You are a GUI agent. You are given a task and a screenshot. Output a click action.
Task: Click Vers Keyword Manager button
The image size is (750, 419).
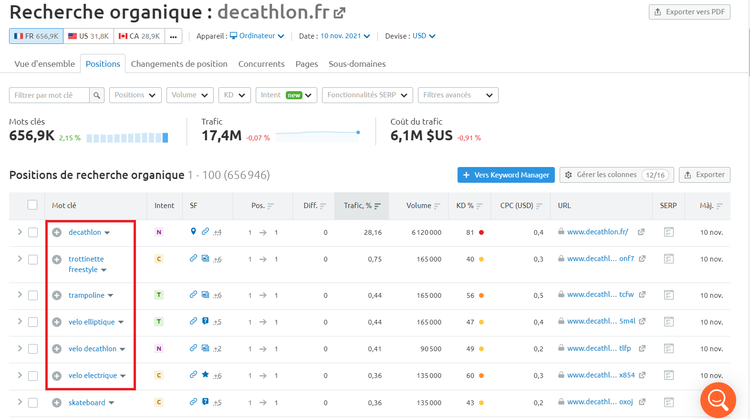coord(506,175)
